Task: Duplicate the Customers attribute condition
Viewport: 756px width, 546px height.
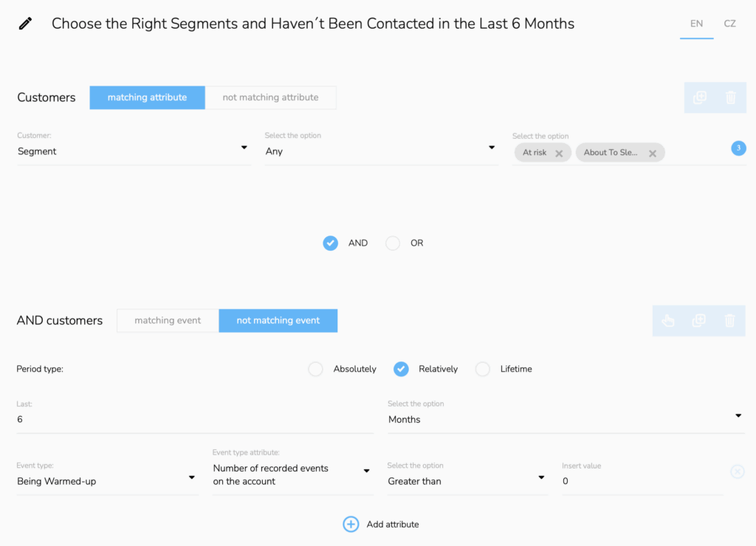Action: coord(699,97)
